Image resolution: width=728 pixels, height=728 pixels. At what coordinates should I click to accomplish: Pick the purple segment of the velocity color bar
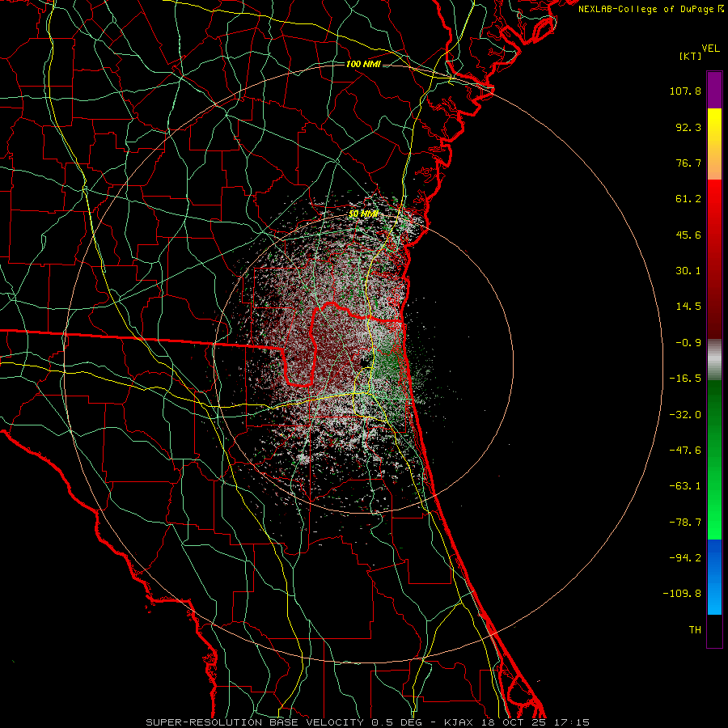click(714, 90)
